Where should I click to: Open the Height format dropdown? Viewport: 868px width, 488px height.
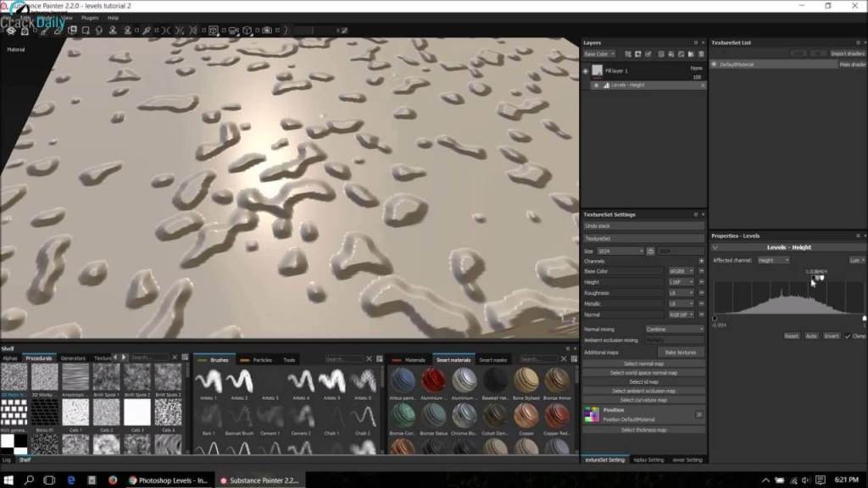(682, 281)
